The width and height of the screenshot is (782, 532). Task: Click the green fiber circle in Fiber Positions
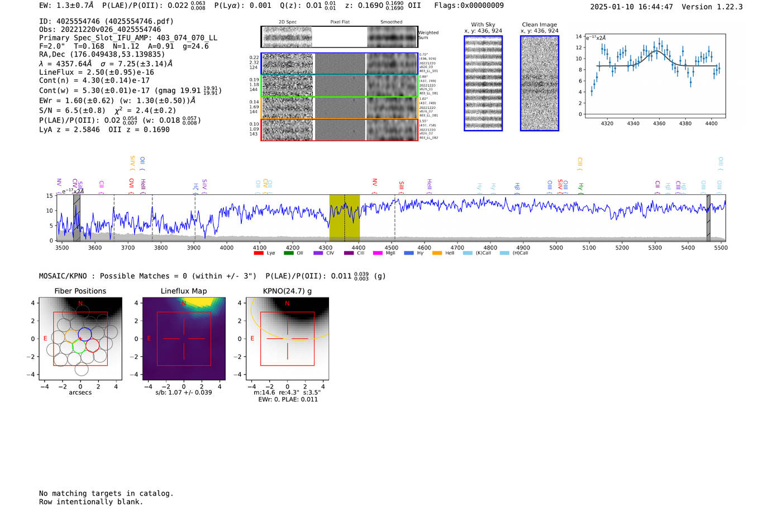pyautogui.click(x=79, y=346)
